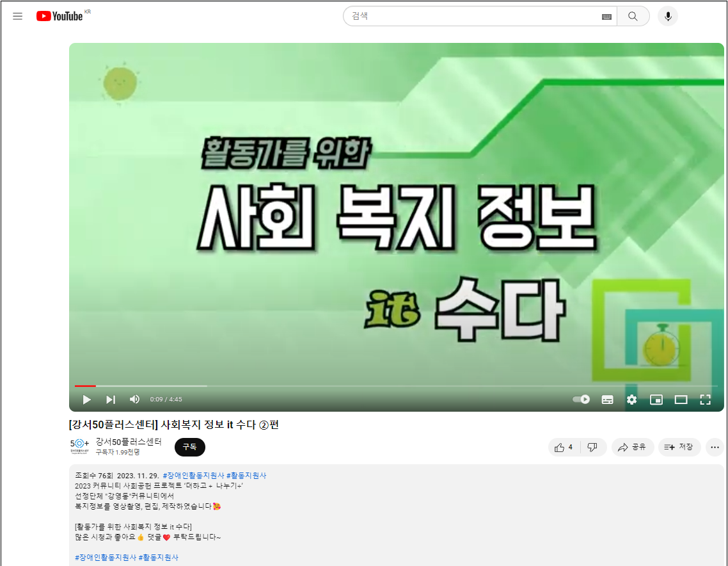Click the voice search microphone
This screenshot has width=728, height=566.
tap(667, 16)
